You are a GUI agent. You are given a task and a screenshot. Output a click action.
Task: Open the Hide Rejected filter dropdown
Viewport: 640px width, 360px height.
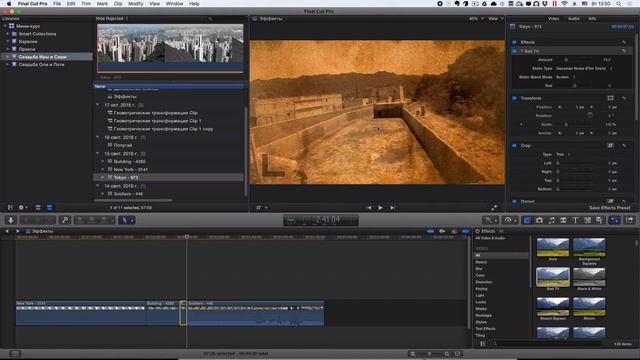coord(112,19)
